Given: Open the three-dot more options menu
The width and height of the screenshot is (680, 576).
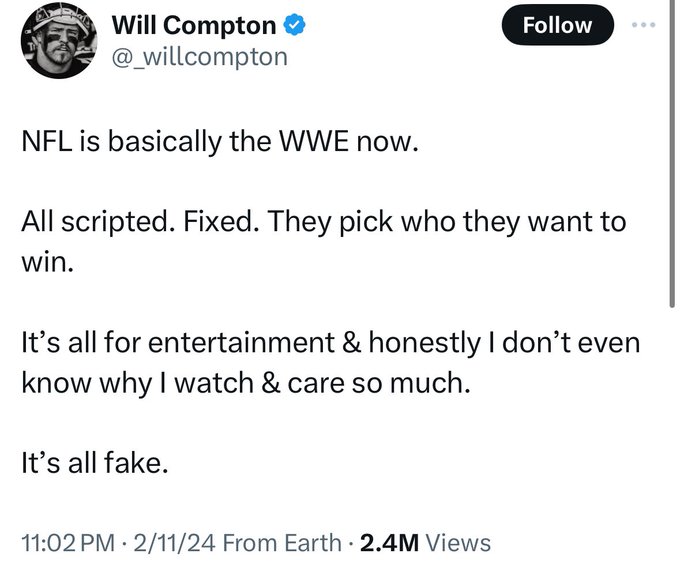Looking at the screenshot, I should (644, 25).
